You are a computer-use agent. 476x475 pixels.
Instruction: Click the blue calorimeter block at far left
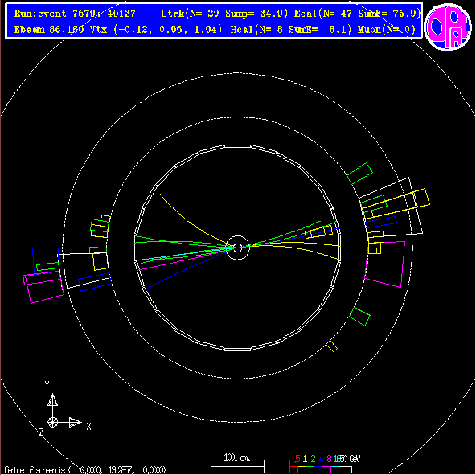point(46,260)
